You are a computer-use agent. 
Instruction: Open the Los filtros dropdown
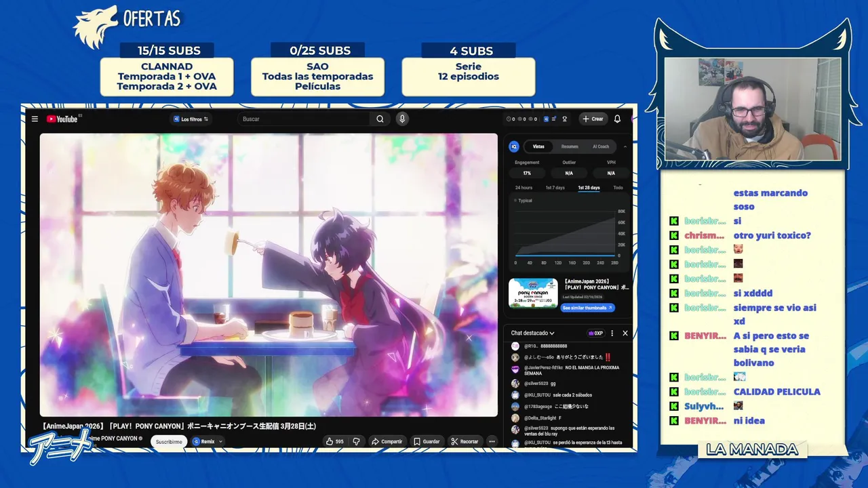pos(190,119)
